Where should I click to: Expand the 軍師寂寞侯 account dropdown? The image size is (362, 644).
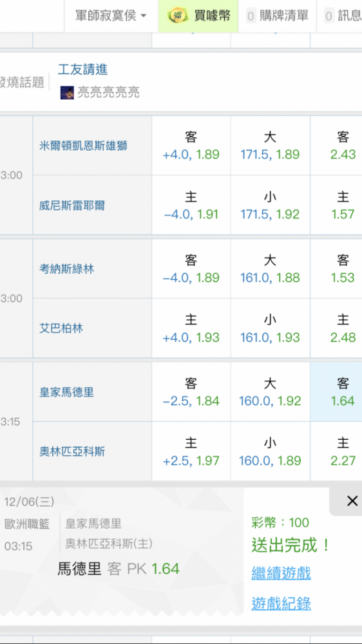click(x=111, y=16)
